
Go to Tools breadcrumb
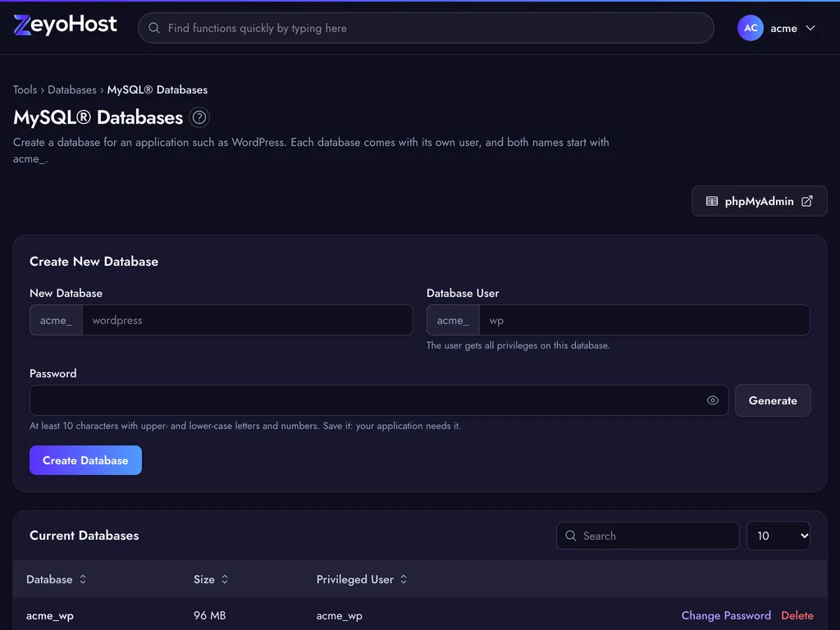(x=25, y=89)
